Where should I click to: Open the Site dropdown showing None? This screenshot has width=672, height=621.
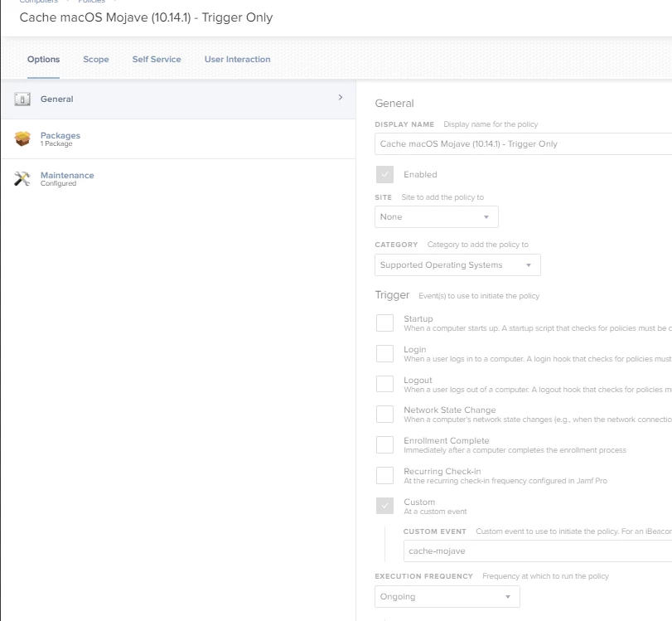(x=437, y=217)
